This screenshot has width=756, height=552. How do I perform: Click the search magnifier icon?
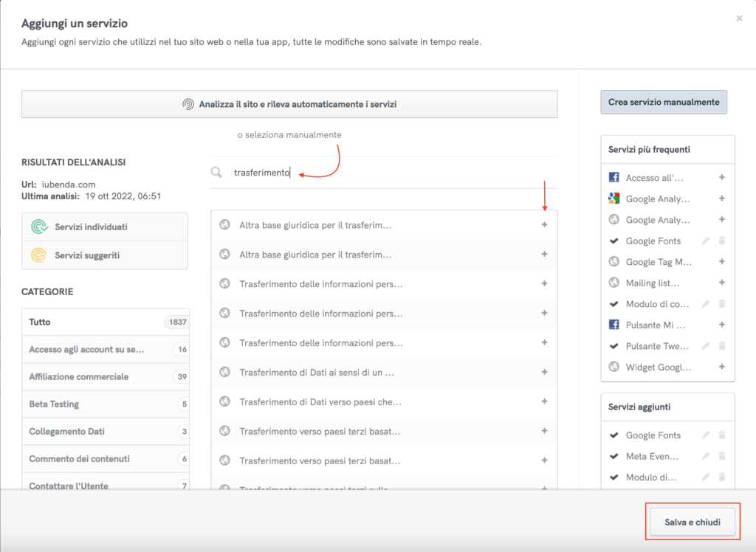click(216, 173)
